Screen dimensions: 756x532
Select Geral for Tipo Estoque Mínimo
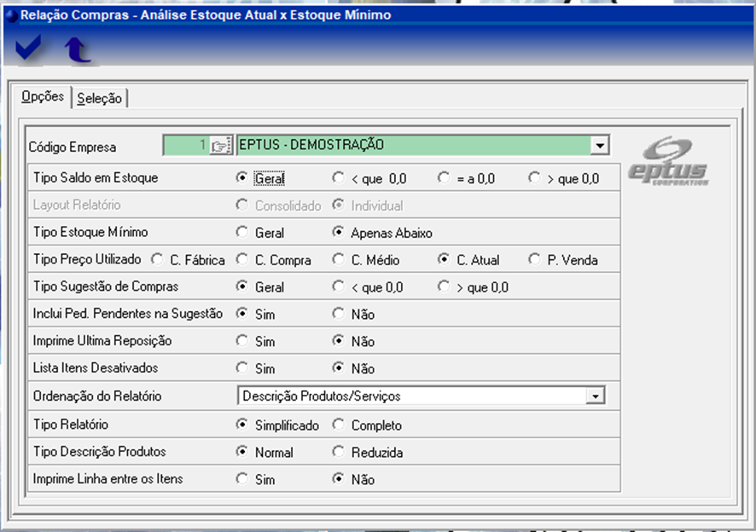pos(241,233)
